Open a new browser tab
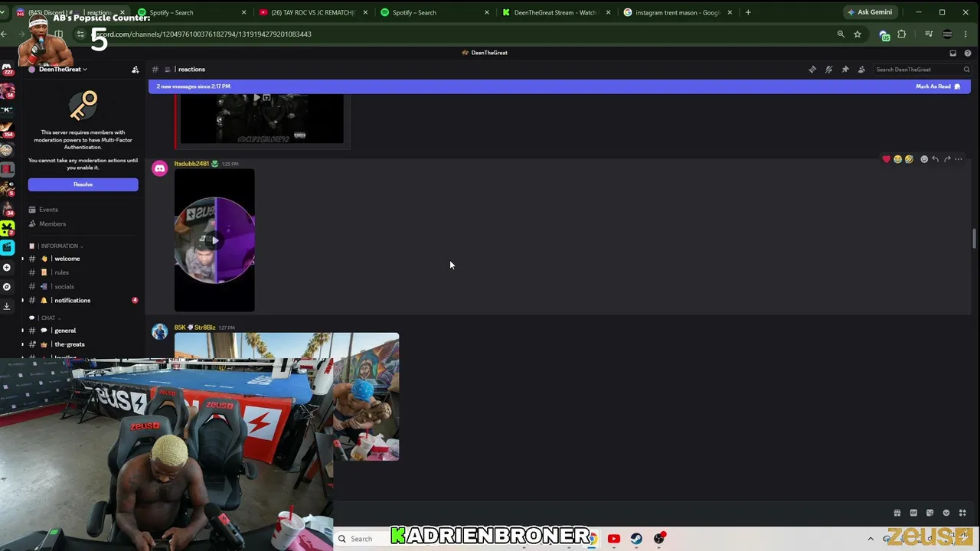The height and width of the screenshot is (551, 980). point(748,12)
